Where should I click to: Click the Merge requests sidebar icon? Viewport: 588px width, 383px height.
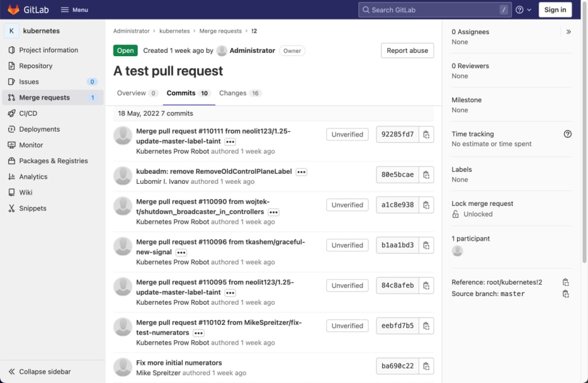11,98
